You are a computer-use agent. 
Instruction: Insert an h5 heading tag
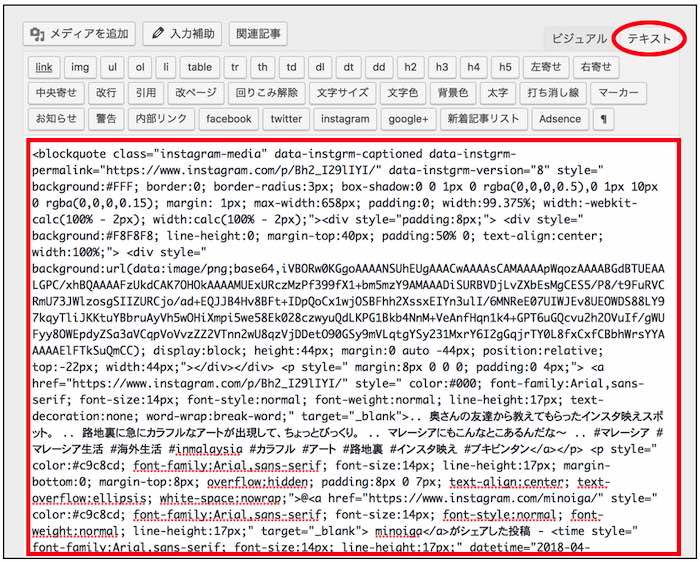(505, 67)
